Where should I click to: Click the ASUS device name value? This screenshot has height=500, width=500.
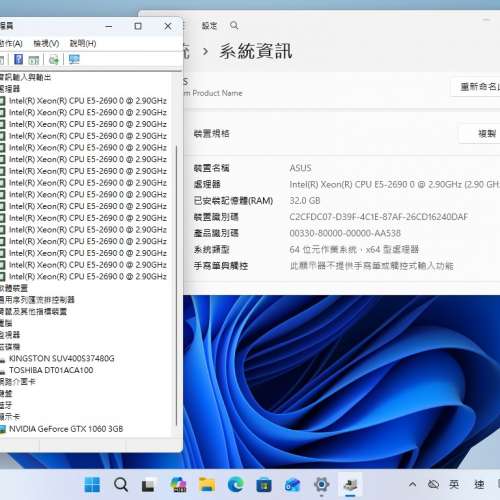[300, 168]
